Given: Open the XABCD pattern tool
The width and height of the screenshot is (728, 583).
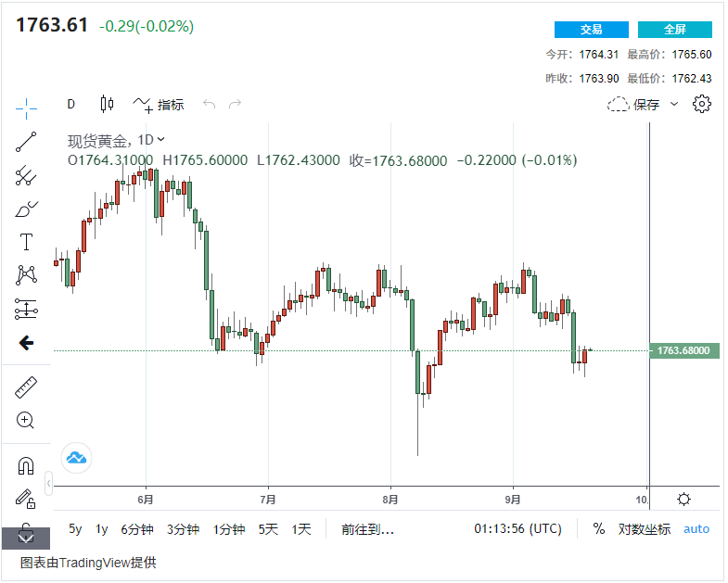Looking at the screenshot, I should tap(26, 275).
